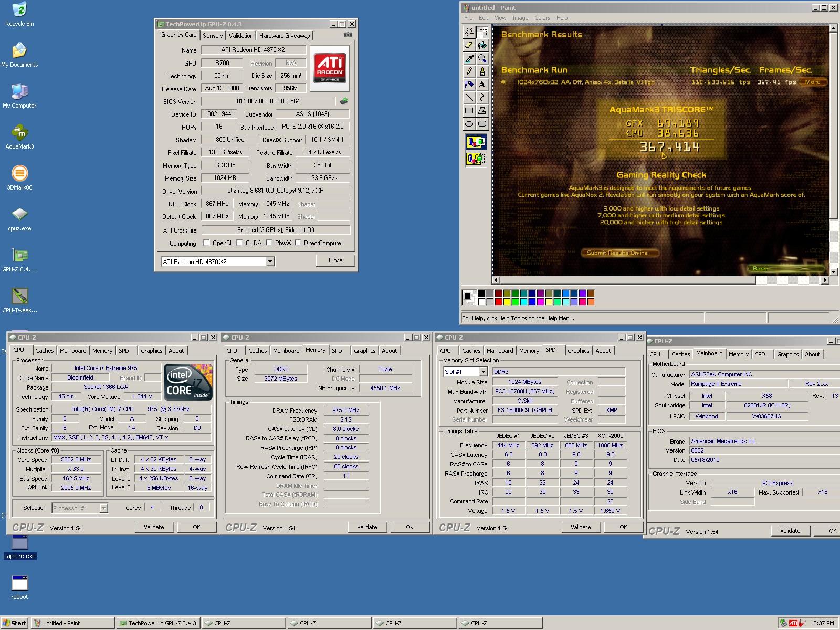Click the GPU Name field in GPU-Z

coord(253,50)
